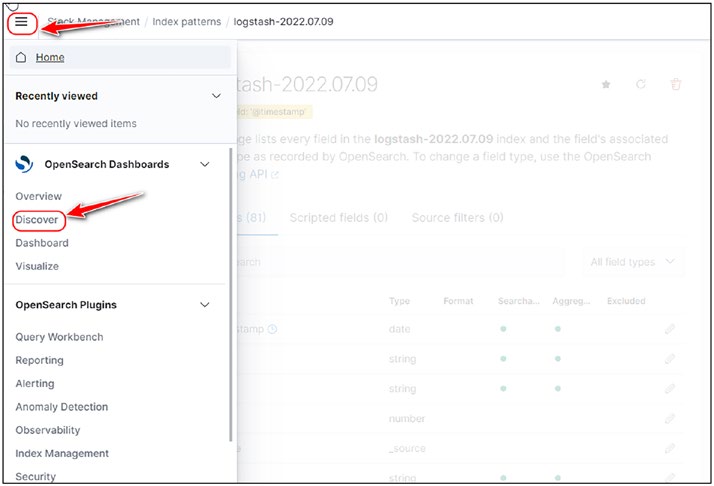Screen dimensions: 714x486
Task: Open Index Management plugin
Action: tap(62, 453)
